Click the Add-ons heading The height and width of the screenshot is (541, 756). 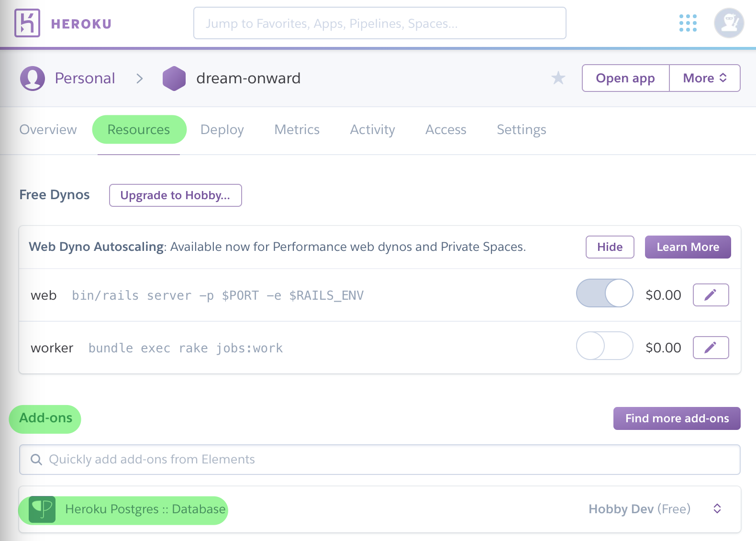45,418
